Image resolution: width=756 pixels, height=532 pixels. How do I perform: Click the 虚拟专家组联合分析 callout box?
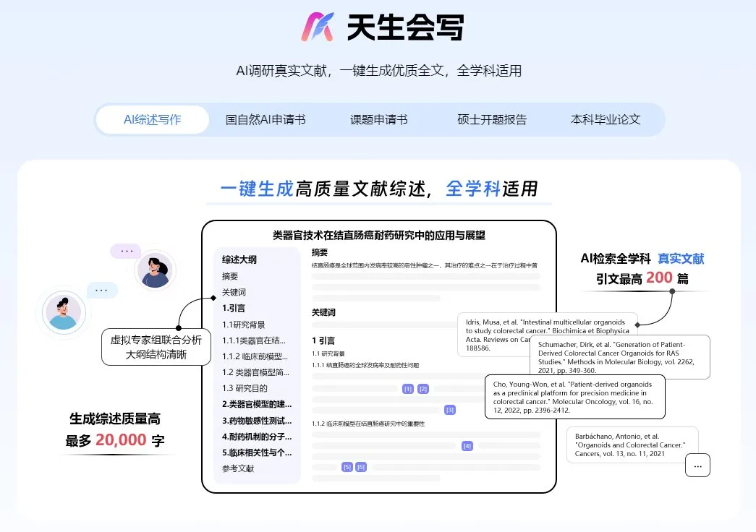(156, 347)
